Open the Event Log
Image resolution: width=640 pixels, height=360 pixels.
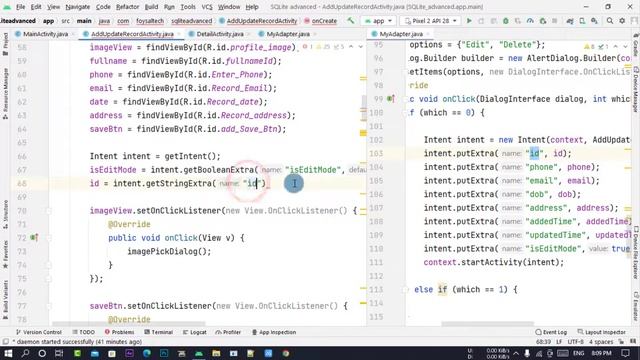(x=551, y=332)
